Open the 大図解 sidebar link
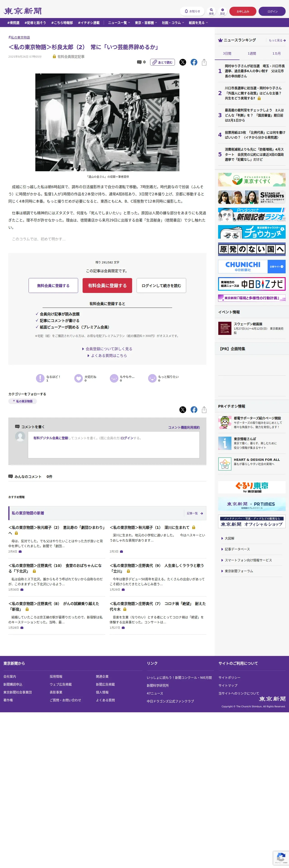Viewport: 289px width, 868px height. pyautogui.click(x=229, y=538)
